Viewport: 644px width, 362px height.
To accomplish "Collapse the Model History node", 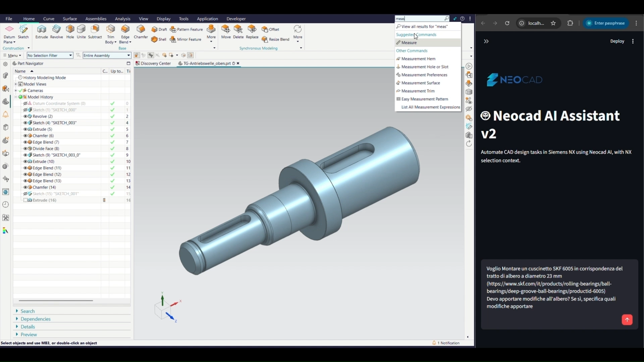I will pyautogui.click(x=16, y=97).
